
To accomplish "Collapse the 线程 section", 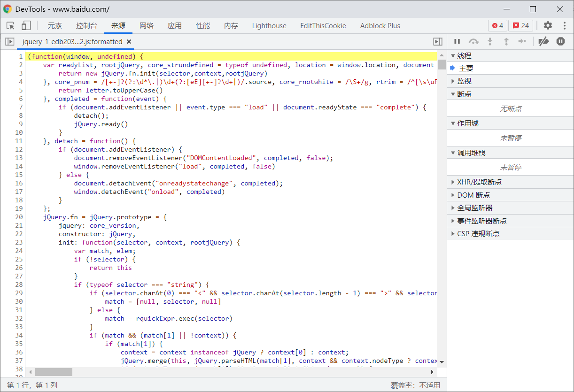I will [510, 55].
